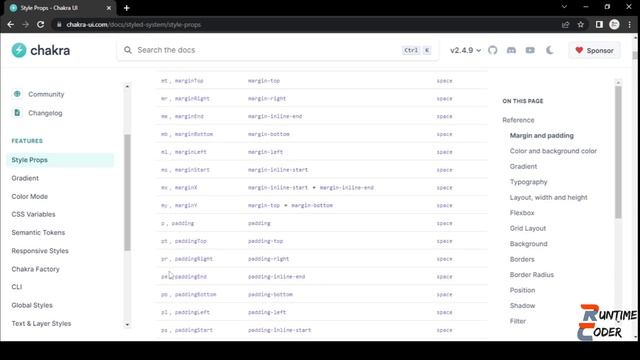Open Community in sidebar

coord(46,94)
